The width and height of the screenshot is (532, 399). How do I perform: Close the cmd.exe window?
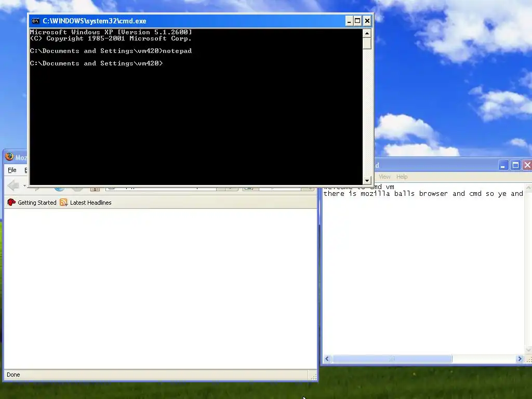point(367,21)
